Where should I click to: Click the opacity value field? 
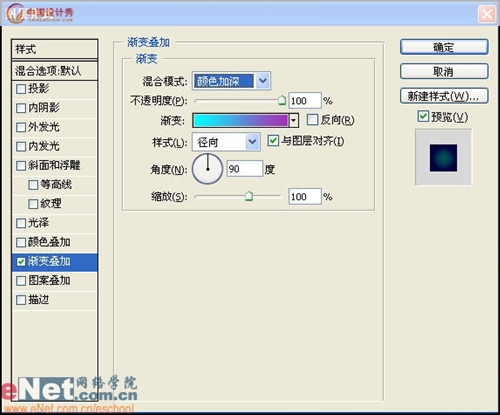[305, 101]
